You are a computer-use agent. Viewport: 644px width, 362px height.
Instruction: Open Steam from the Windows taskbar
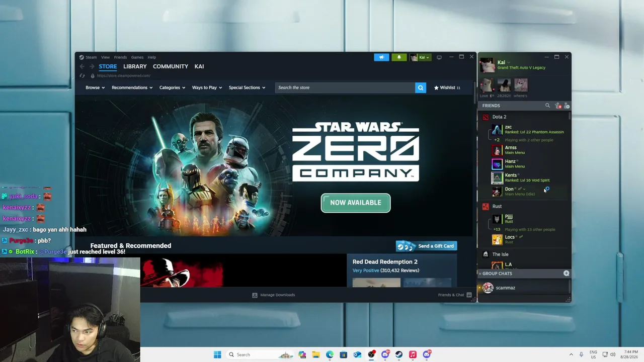pos(399,354)
